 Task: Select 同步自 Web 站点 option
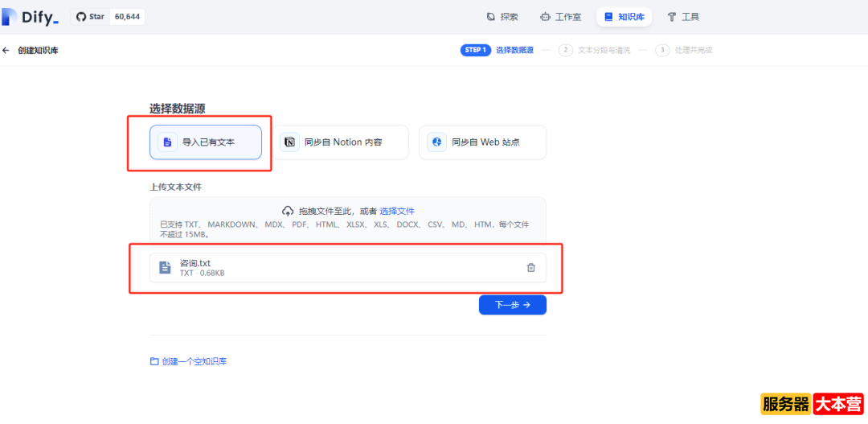482,142
